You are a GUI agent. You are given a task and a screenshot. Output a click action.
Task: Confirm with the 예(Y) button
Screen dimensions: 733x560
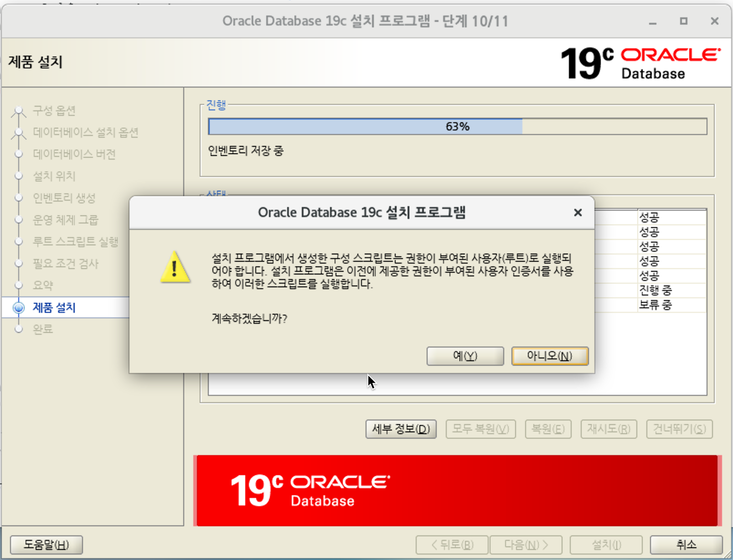click(465, 356)
